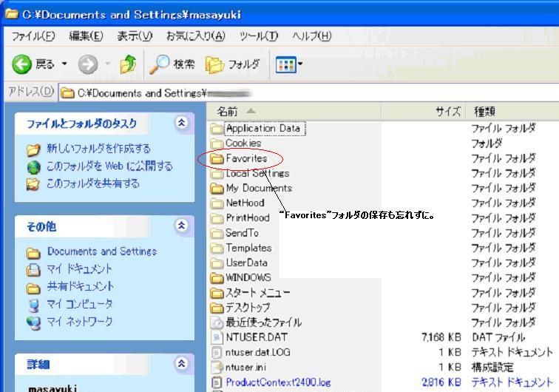Open the Back history dropdown arrow
The height and width of the screenshot is (392, 559).
coord(64,64)
